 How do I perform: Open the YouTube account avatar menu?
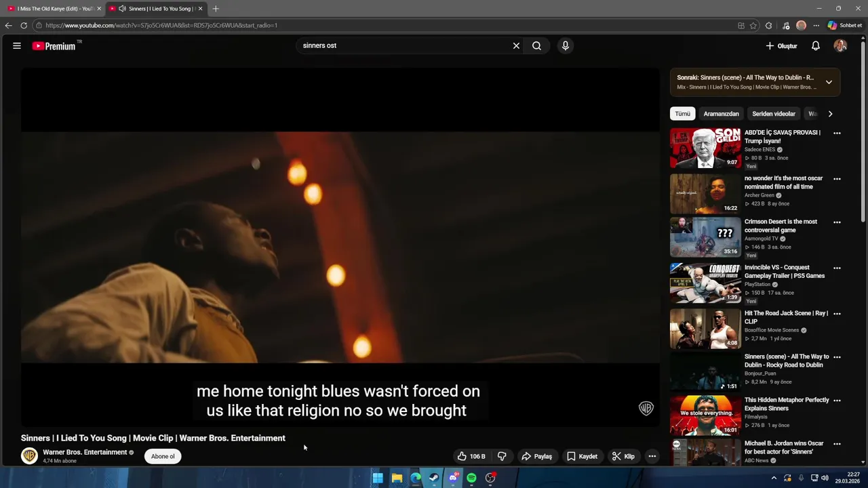tap(840, 46)
